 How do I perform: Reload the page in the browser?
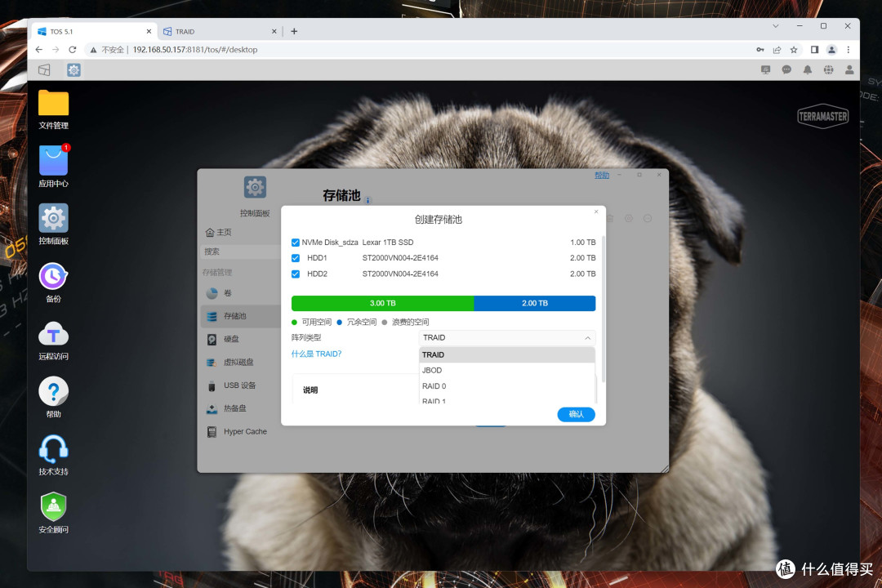[73, 50]
